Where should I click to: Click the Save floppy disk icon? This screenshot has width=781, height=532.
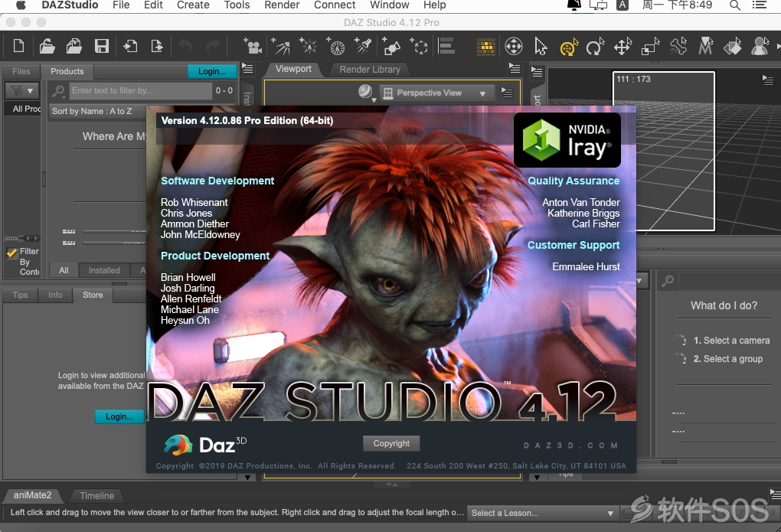click(x=102, y=47)
